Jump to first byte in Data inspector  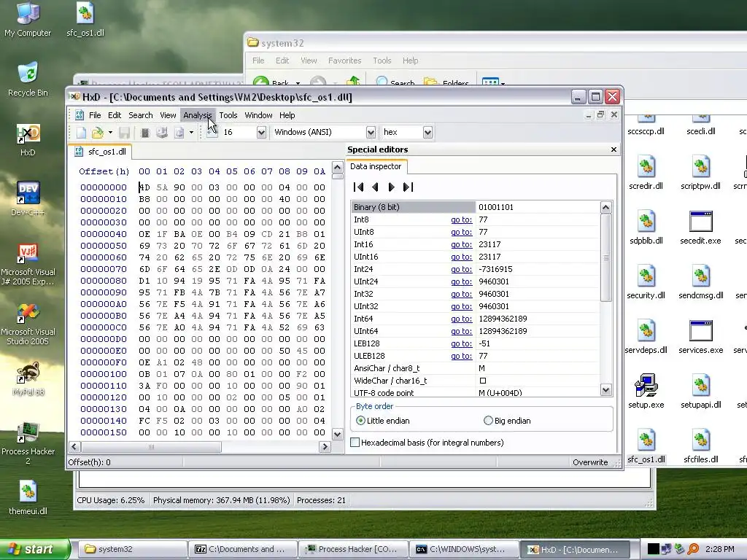(359, 187)
